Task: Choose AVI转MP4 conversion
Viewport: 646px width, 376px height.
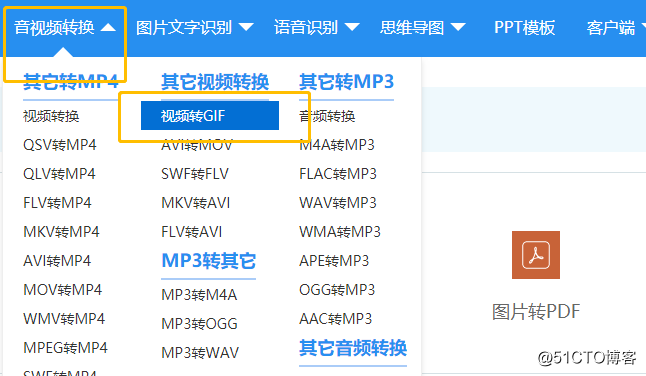Action: (57, 261)
